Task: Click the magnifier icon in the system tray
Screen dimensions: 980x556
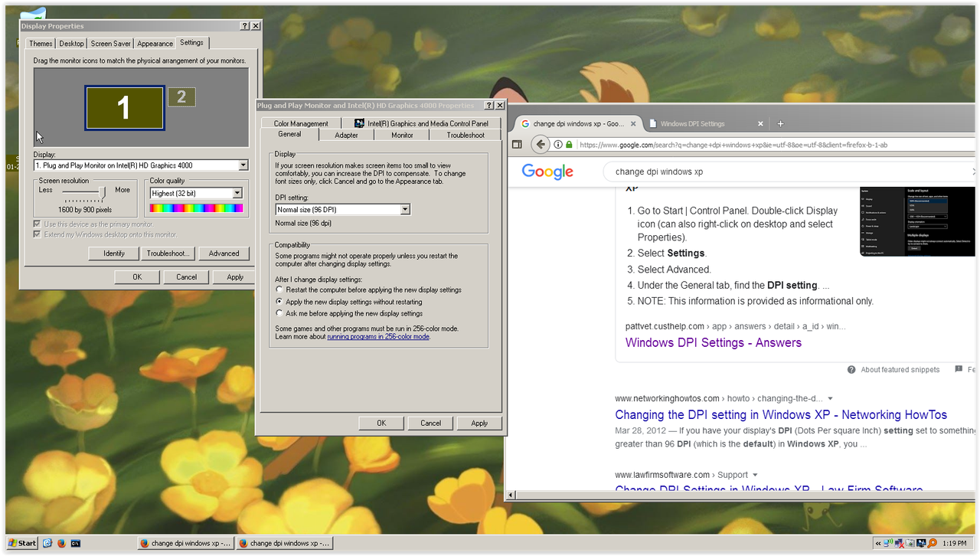Action: pyautogui.click(x=933, y=543)
